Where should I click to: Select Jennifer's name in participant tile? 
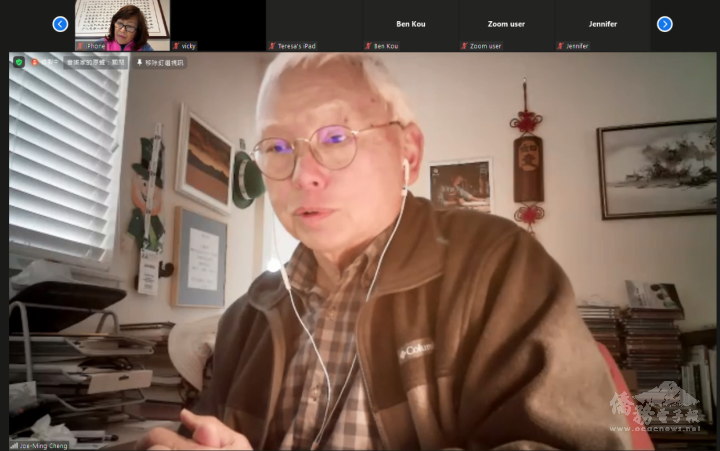(602, 24)
